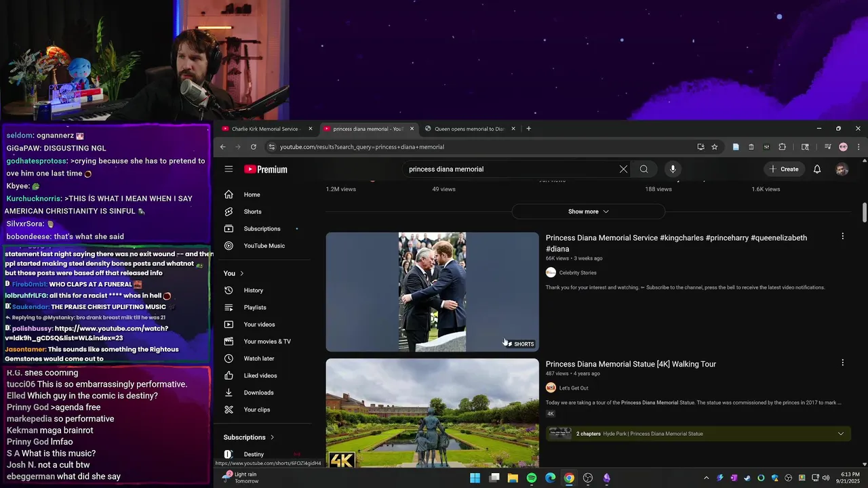Open the YouTube account avatar menu
Image resolution: width=868 pixels, height=488 pixels.
click(842, 169)
